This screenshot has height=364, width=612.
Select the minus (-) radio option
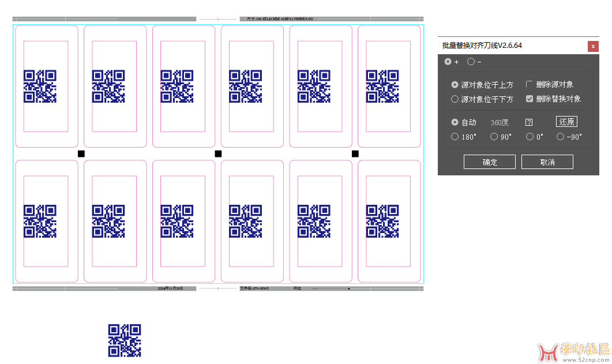tap(471, 62)
